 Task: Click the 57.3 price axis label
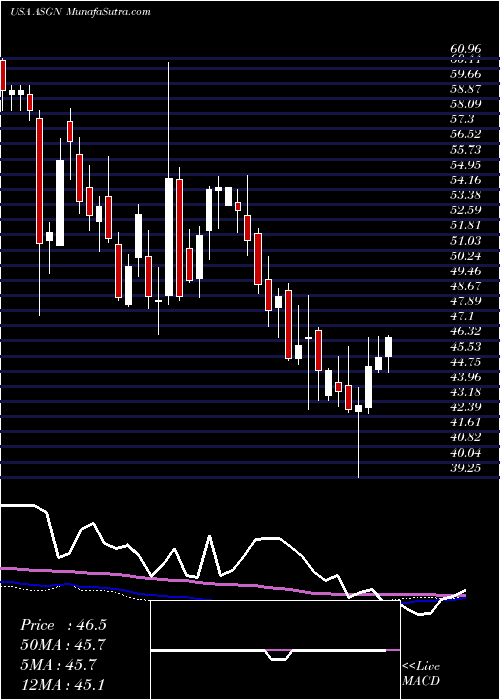coord(462,119)
